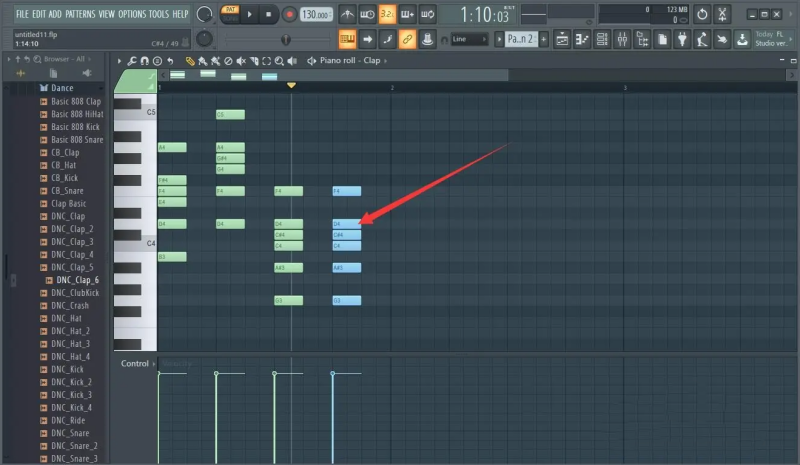This screenshot has width=800, height=465.
Task: Open the pattern menu arrow left of Pa..n 2
Action: (x=499, y=39)
